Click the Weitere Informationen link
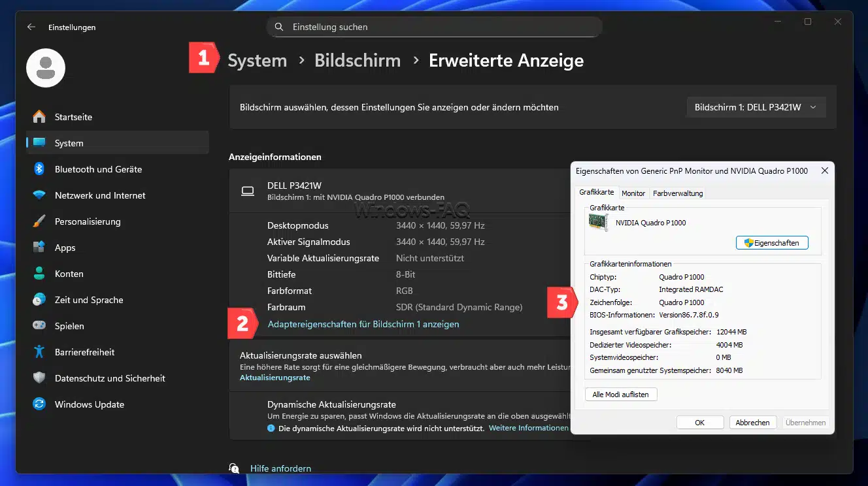The image size is (868, 486). (x=528, y=429)
